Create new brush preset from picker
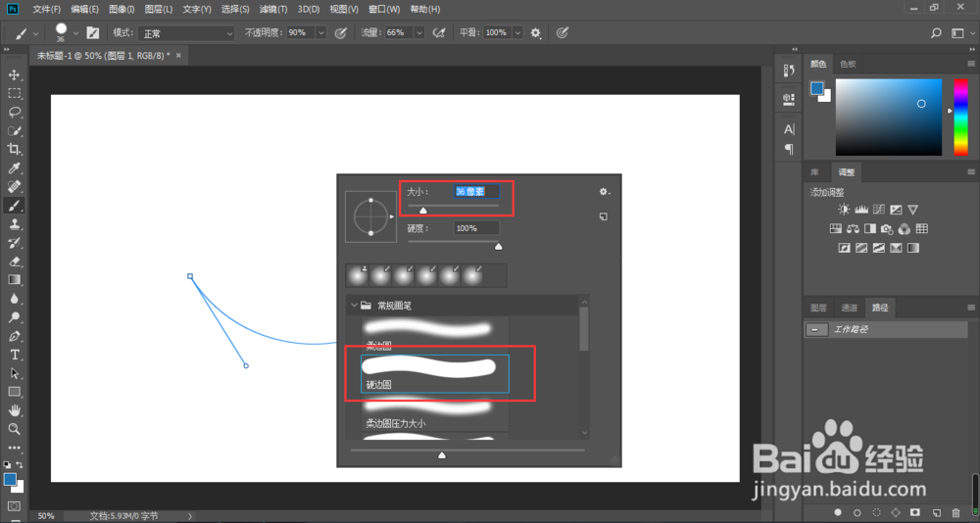 603,216
